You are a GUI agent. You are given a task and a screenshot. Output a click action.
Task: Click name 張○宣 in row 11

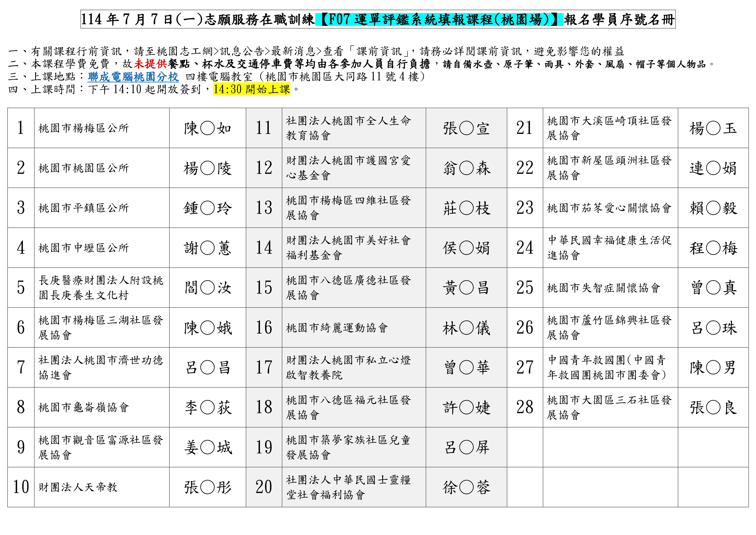tap(467, 128)
